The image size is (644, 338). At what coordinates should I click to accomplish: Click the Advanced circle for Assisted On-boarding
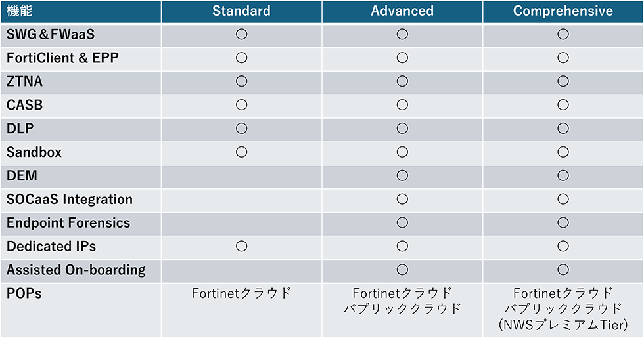[402, 270]
